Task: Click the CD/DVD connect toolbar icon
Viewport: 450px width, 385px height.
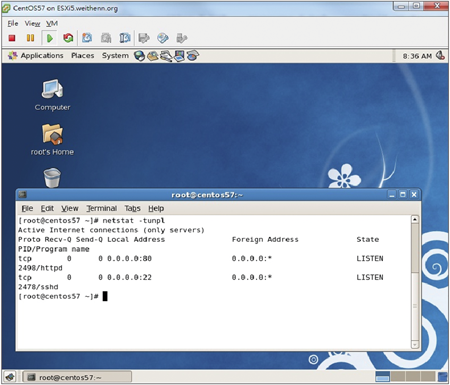Action: [x=163, y=38]
